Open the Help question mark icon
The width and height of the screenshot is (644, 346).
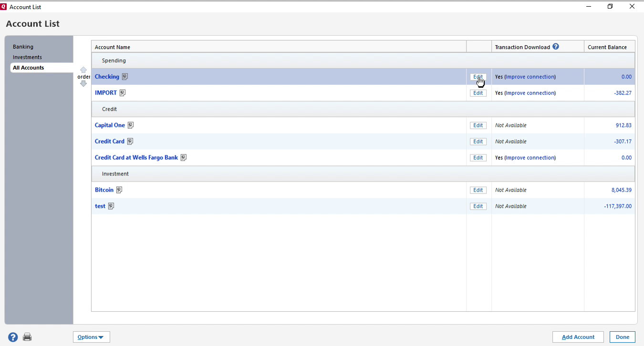click(x=13, y=337)
